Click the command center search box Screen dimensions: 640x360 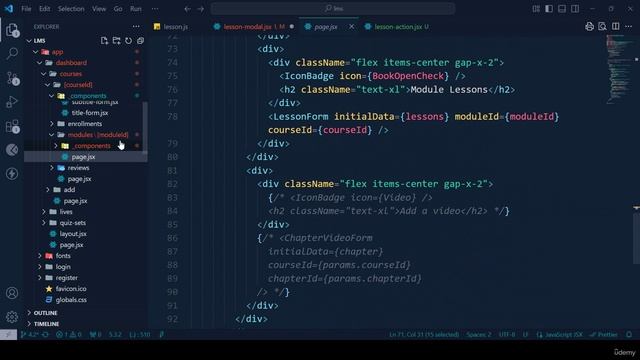333,9
